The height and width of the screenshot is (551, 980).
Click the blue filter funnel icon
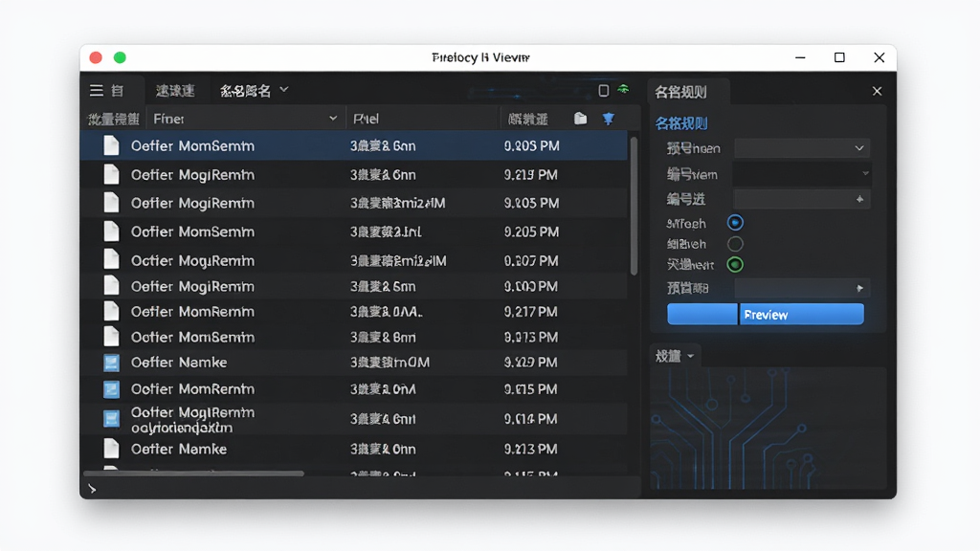[608, 119]
